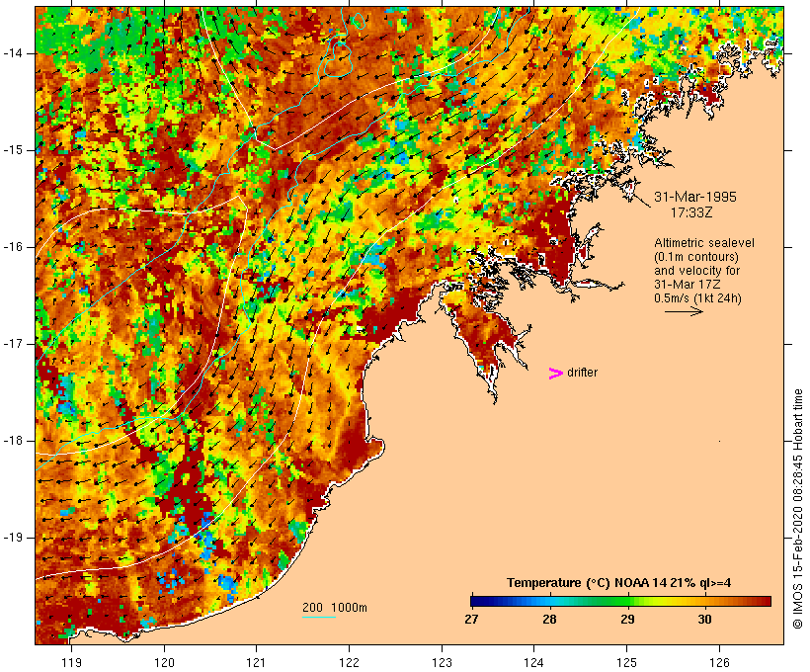Click the '(0.1m contours)' legend line
810x672 pixels.
tap(696, 257)
